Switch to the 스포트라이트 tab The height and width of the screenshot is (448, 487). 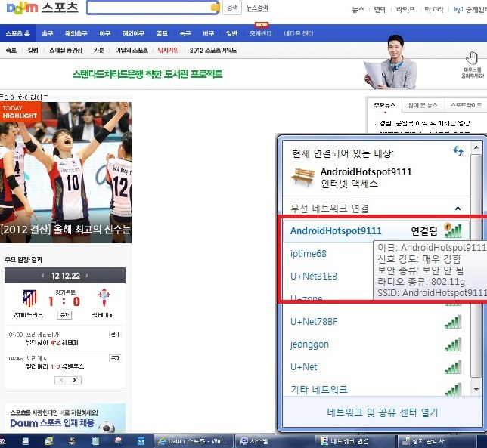click(x=466, y=105)
